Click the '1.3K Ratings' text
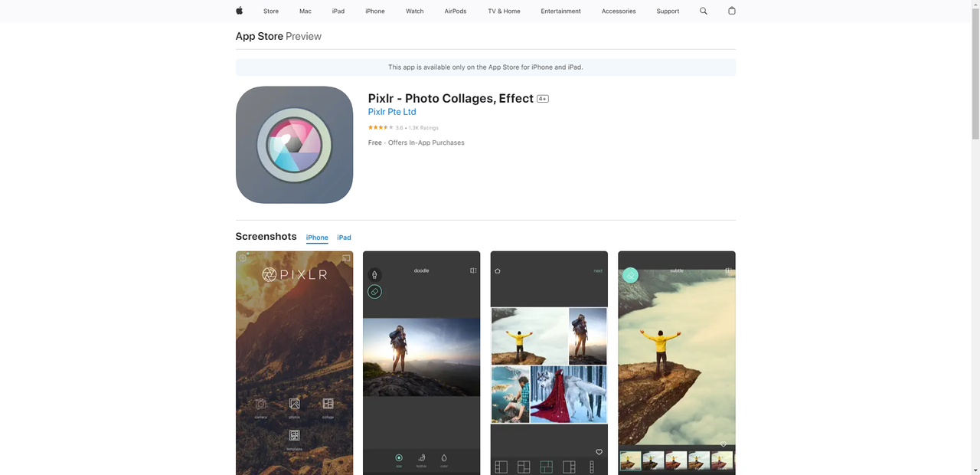This screenshot has width=980, height=475. [x=423, y=128]
